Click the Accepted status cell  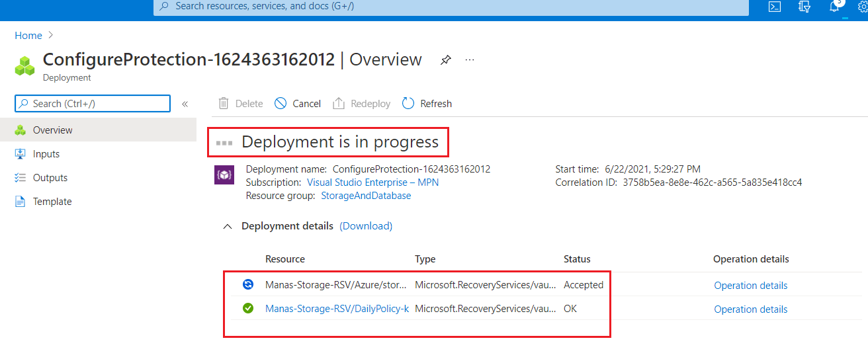[x=584, y=285]
